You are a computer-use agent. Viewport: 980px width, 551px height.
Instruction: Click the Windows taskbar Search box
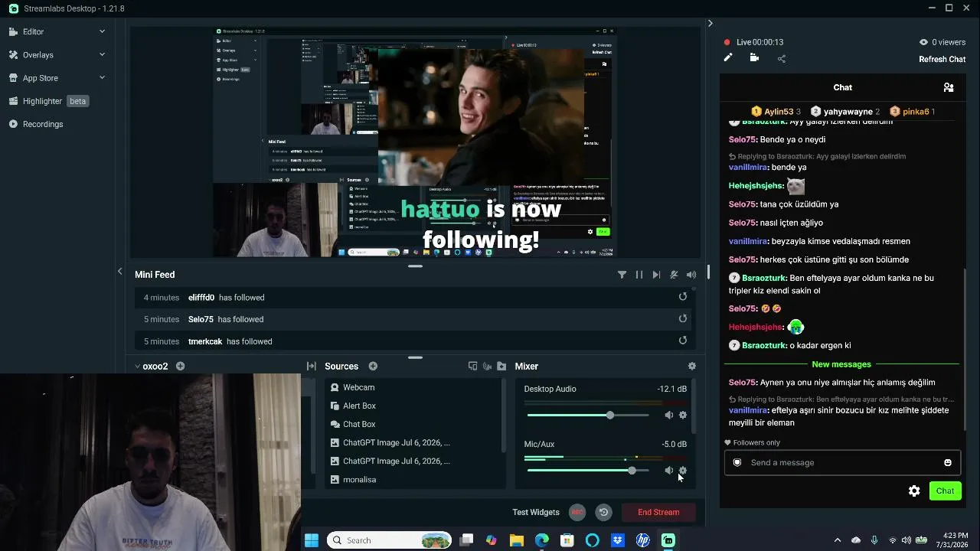pos(389,540)
